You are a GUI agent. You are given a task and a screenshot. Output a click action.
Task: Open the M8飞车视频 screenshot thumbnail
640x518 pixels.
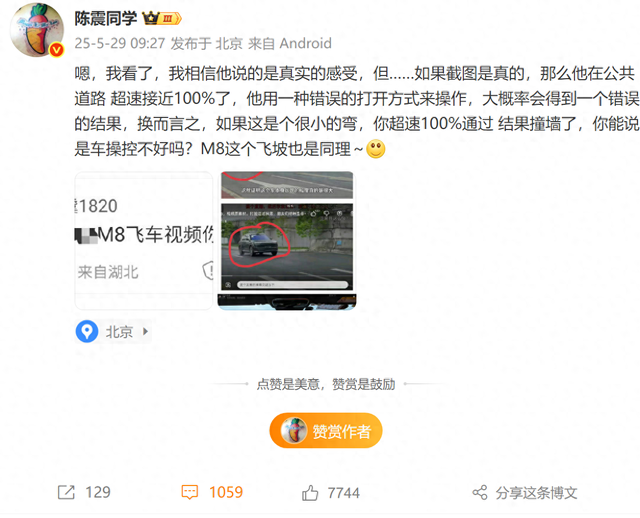(144, 240)
